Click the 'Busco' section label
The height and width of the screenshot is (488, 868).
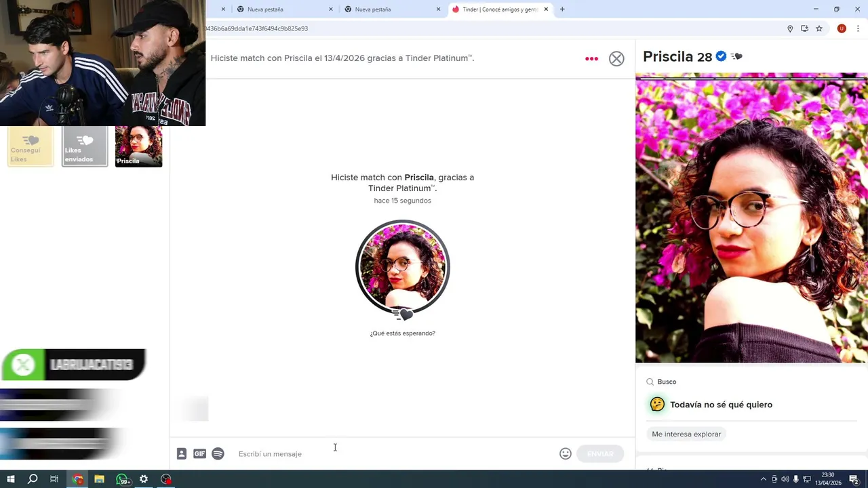coord(667,382)
